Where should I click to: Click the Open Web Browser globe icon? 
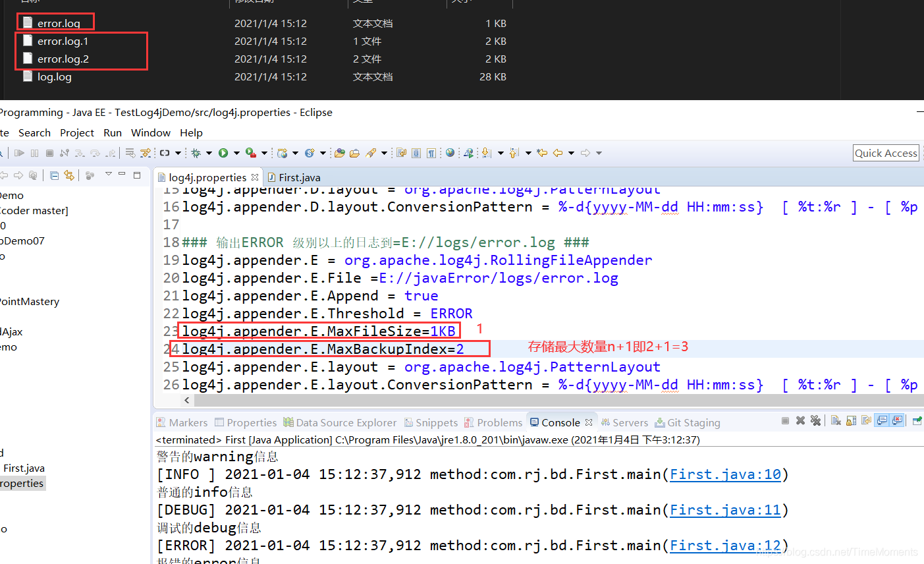pos(450,152)
